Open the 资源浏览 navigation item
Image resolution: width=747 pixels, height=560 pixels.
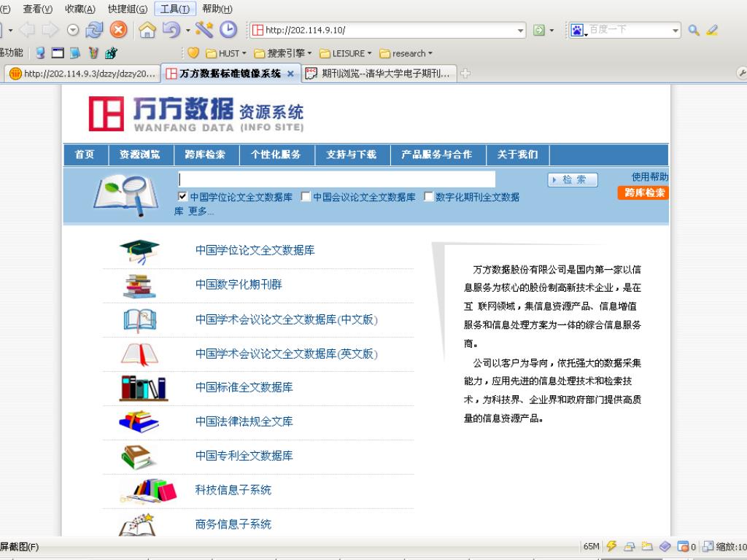click(139, 155)
